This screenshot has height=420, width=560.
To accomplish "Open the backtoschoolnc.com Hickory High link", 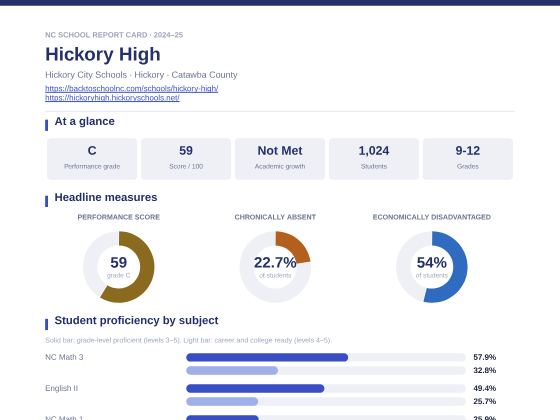I will click(x=131, y=89).
